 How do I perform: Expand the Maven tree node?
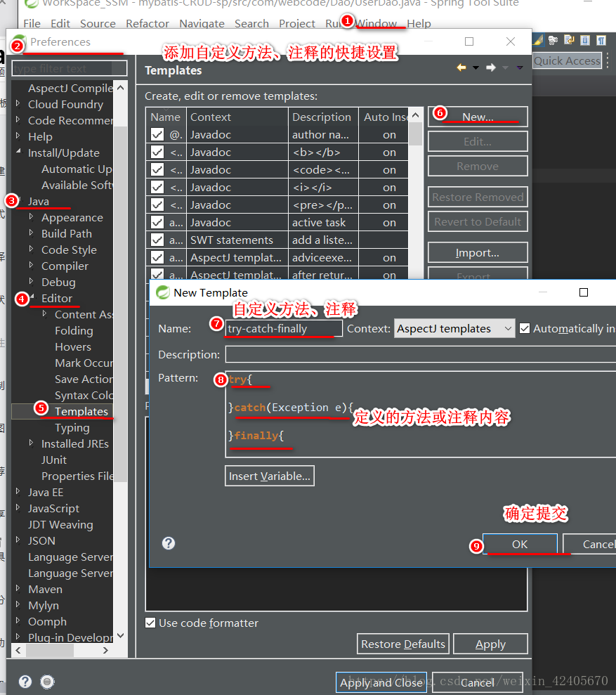coord(18,588)
